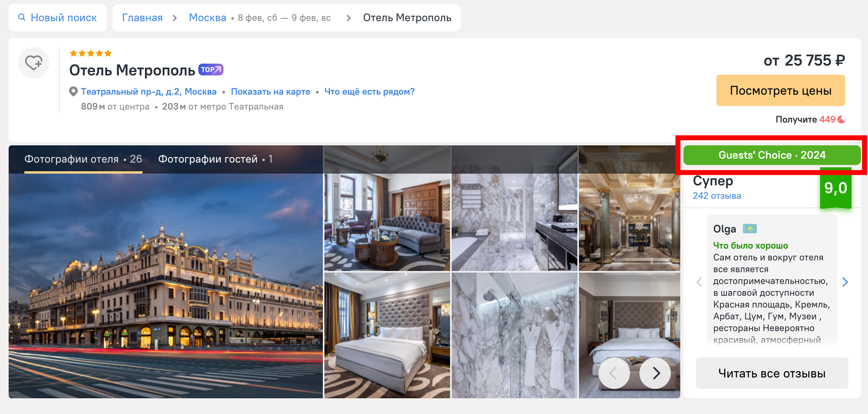Go to previous photo with gallery left arrow
This screenshot has height=414, width=868.
tap(613, 373)
